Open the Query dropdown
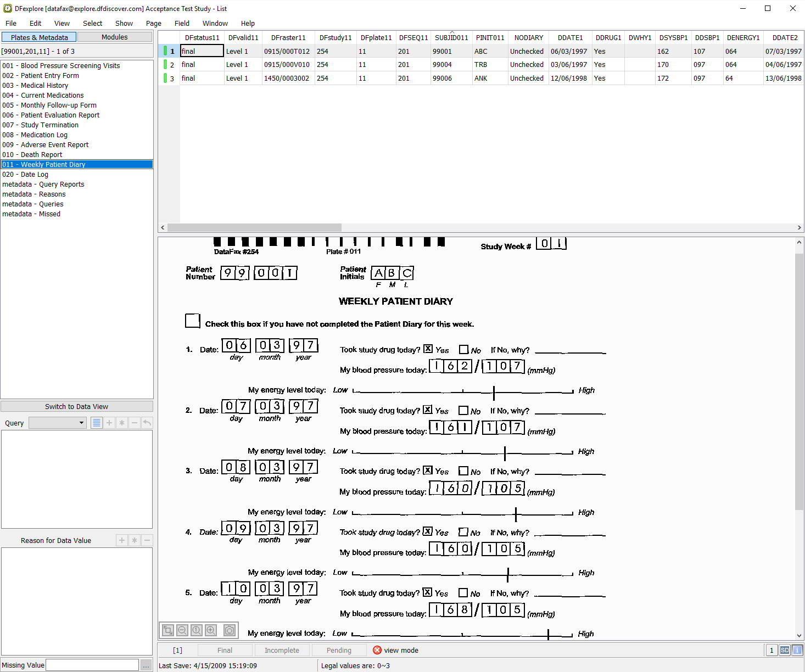 (58, 423)
